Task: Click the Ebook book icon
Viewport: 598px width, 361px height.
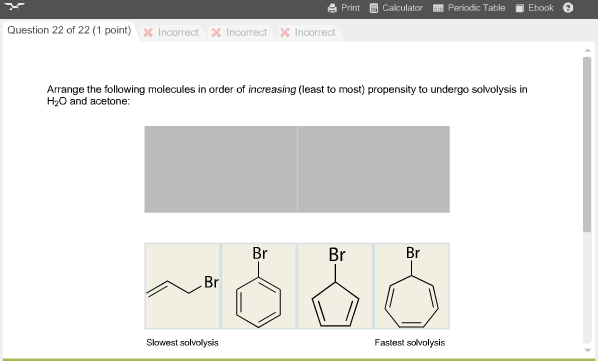Action: tap(519, 8)
